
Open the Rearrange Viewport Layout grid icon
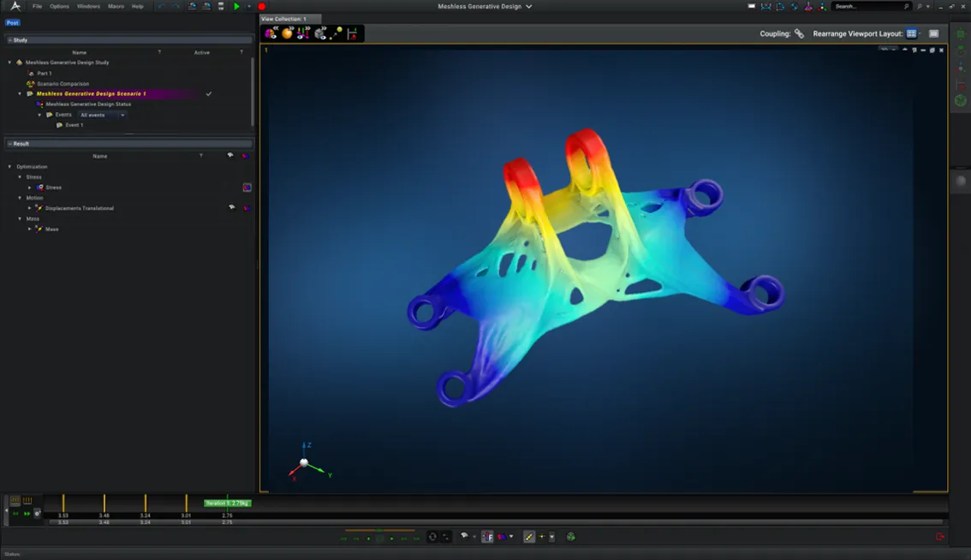(911, 33)
